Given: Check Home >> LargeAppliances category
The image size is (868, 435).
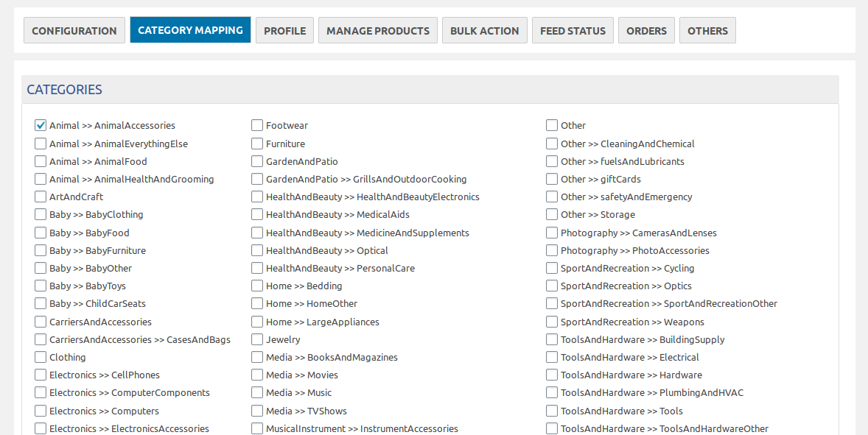Looking at the screenshot, I should 256,322.
